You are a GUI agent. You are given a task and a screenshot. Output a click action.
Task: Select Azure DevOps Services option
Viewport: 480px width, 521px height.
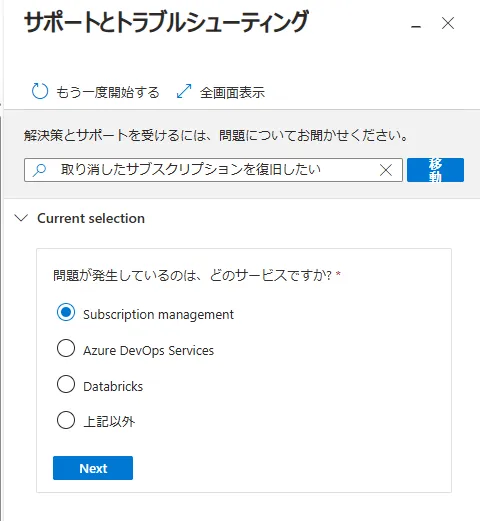point(66,348)
